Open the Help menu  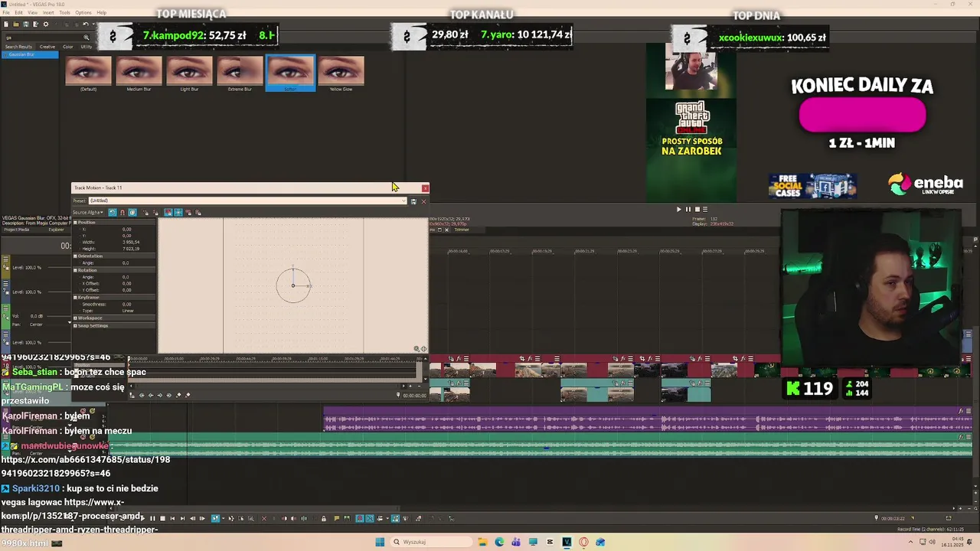click(102, 12)
